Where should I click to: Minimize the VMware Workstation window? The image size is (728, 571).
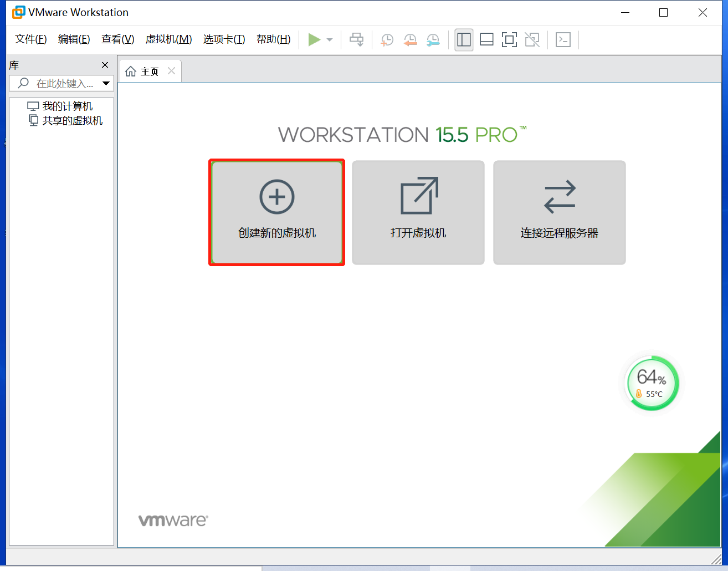coord(626,12)
